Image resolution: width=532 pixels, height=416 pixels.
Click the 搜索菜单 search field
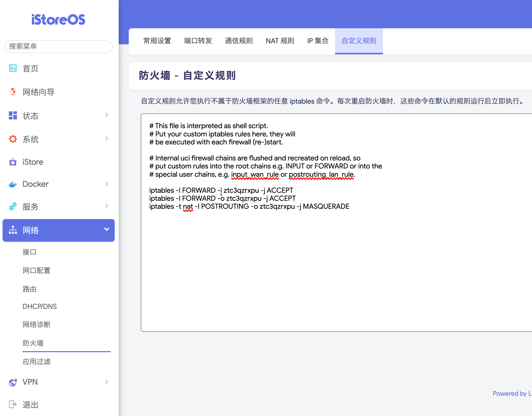point(59,46)
